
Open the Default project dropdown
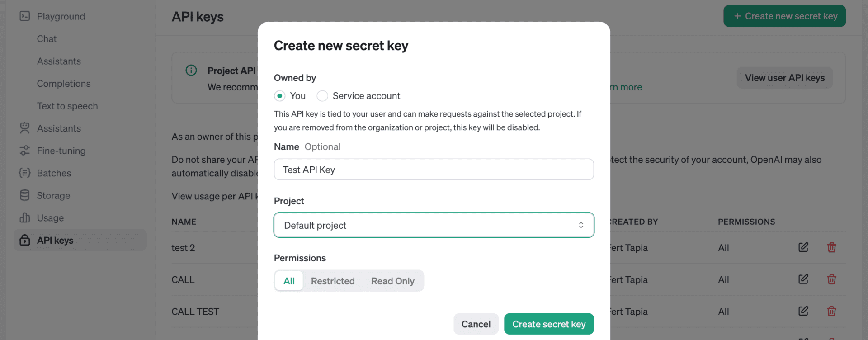click(x=434, y=225)
